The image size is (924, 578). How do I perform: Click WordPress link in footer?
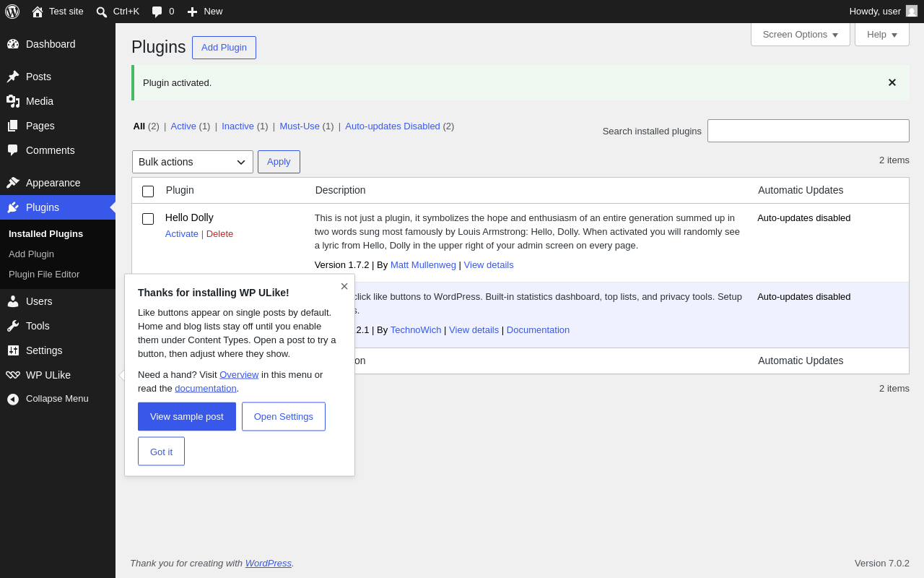point(269,563)
